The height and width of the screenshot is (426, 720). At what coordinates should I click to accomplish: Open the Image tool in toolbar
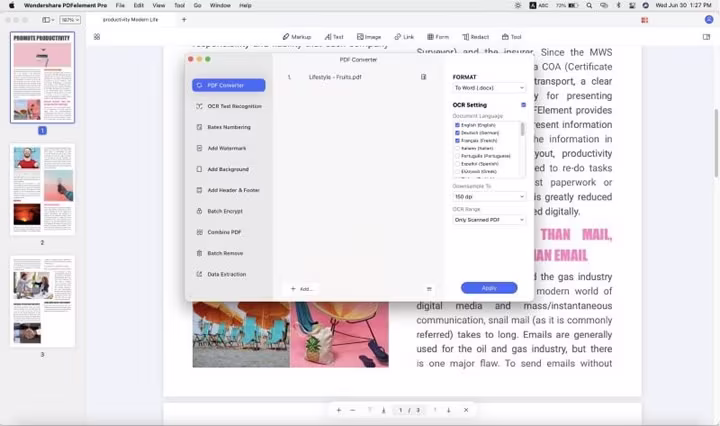pos(369,37)
